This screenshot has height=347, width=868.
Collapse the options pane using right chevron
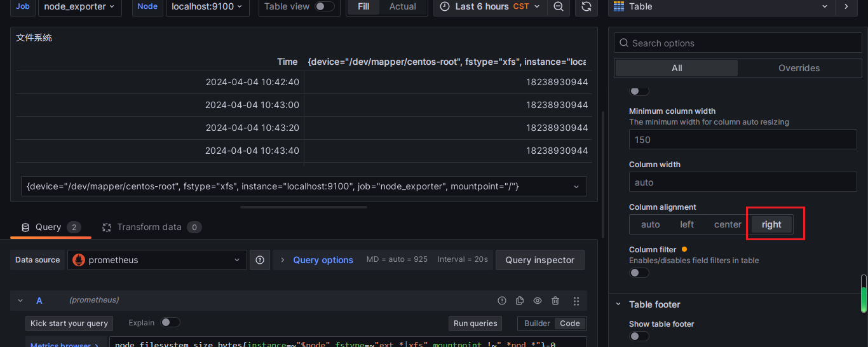click(x=846, y=6)
